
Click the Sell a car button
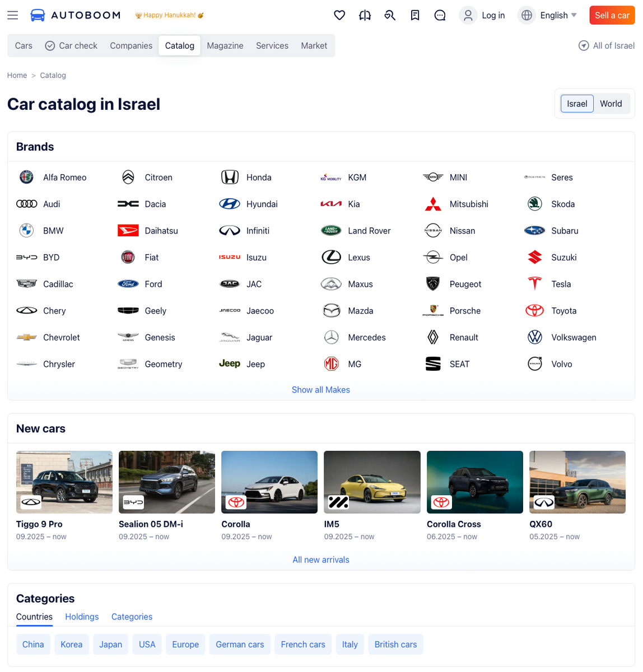pyautogui.click(x=612, y=15)
